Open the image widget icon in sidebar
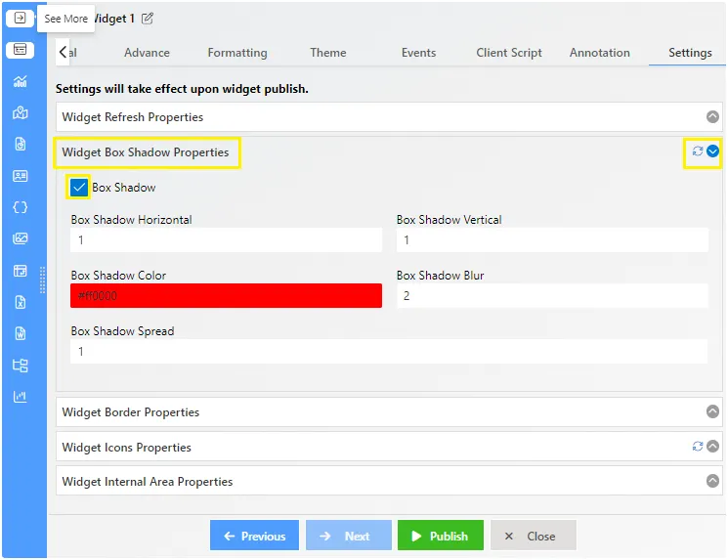Image resolution: width=728 pixels, height=560 pixels. [20, 238]
